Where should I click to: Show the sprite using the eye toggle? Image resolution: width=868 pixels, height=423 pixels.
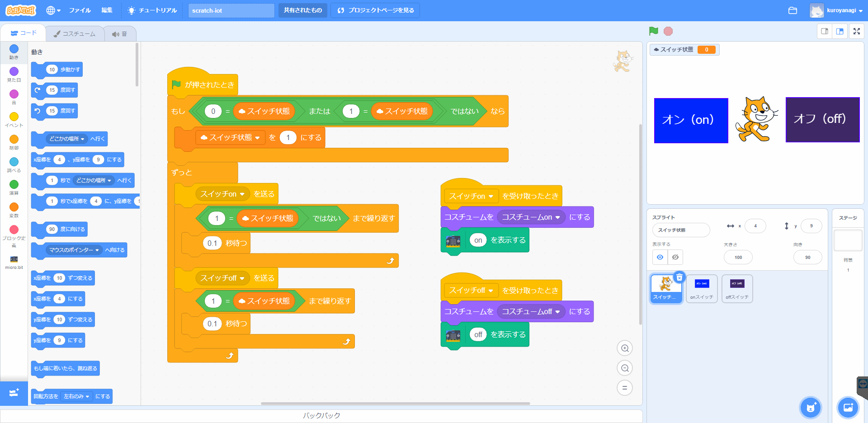660,257
